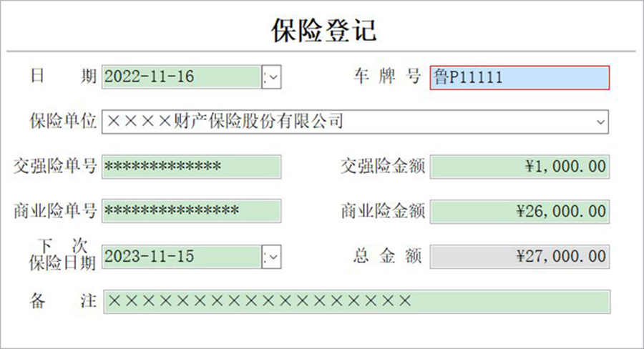Image resolution: width=644 pixels, height=349 pixels.
Task: Click the 车牌号 label
Action: coord(386,77)
